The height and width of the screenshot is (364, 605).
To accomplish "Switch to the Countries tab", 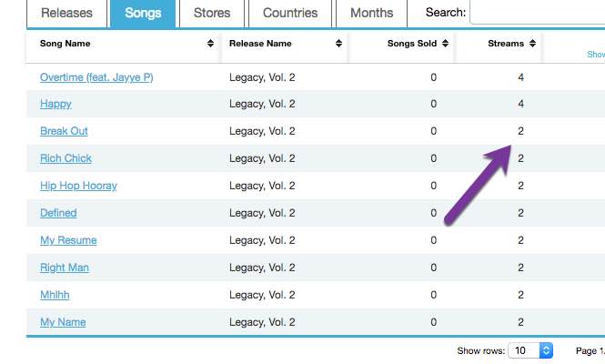I will (290, 13).
